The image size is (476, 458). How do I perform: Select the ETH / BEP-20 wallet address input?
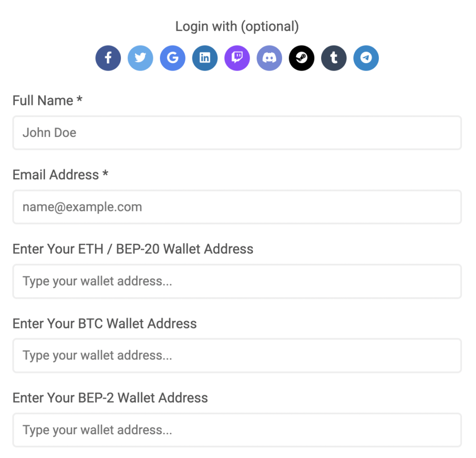(237, 281)
